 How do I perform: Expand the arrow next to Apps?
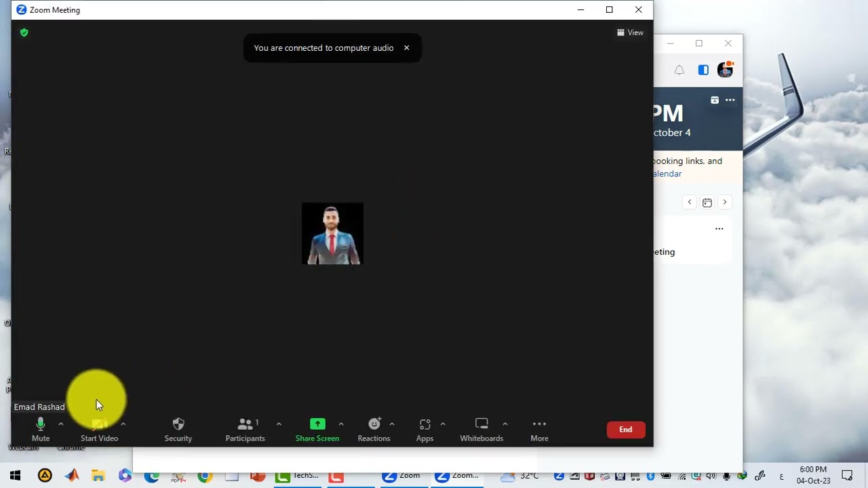tap(443, 424)
